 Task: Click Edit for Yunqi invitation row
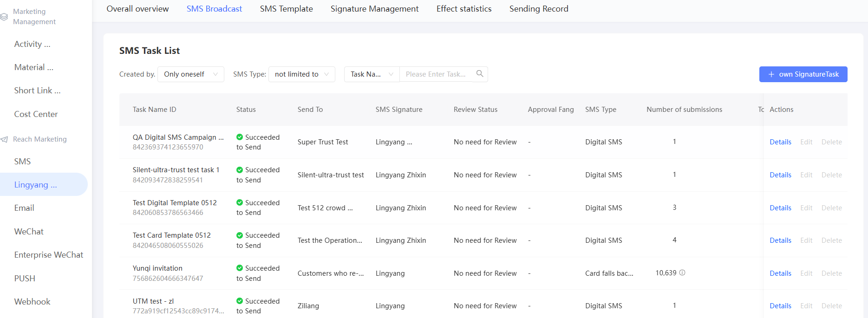pyautogui.click(x=806, y=273)
